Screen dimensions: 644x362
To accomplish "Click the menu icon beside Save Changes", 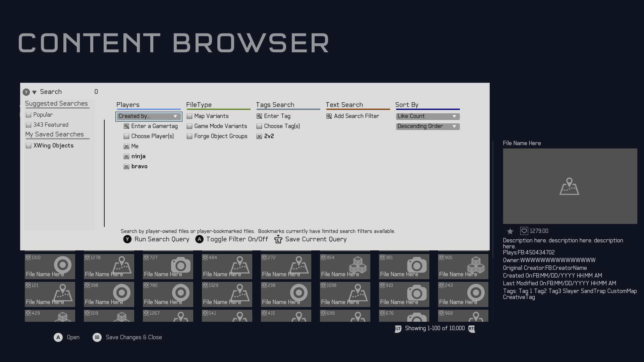I will tap(97, 338).
